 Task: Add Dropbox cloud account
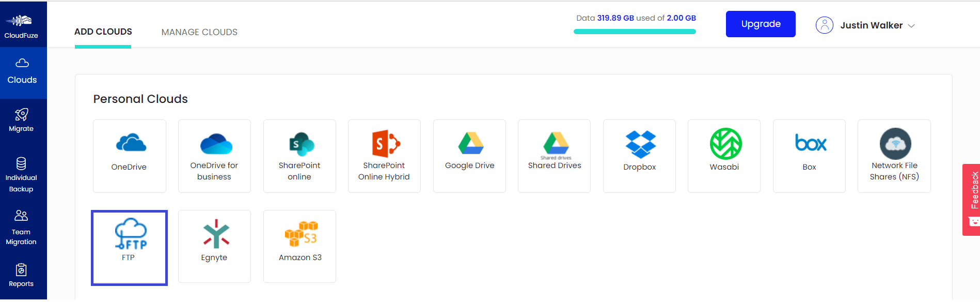click(x=639, y=156)
